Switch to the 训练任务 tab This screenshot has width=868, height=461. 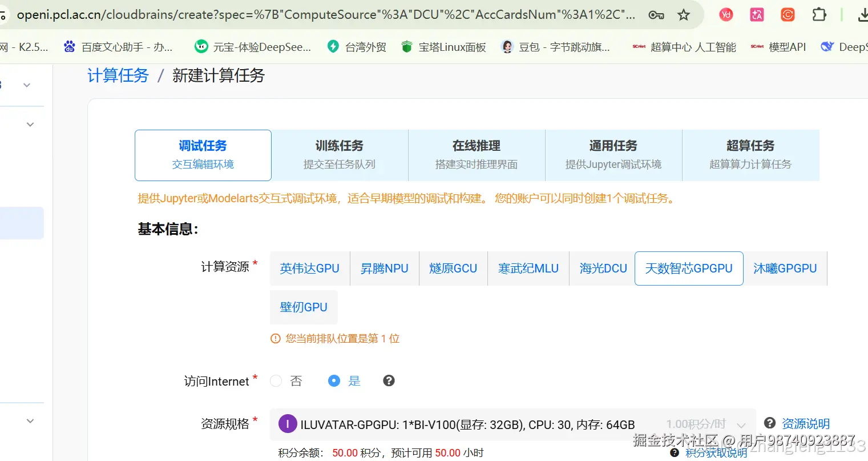(x=340, y=155)
